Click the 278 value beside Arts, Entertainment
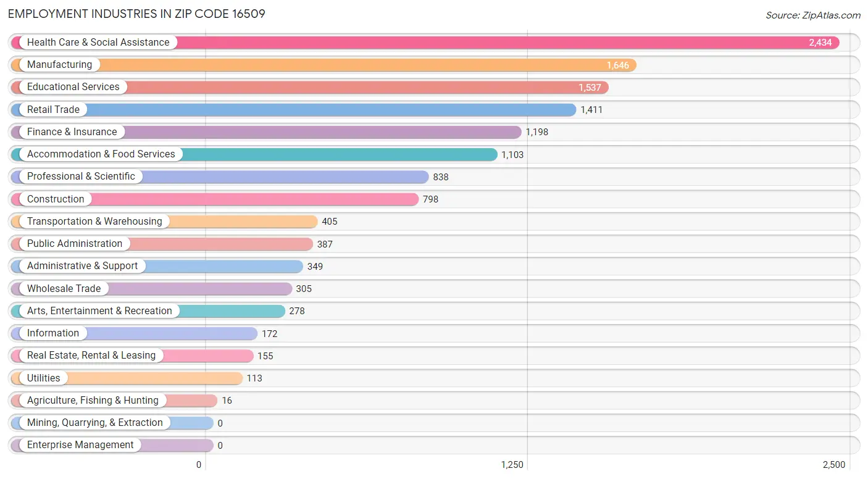 [297, 311]
